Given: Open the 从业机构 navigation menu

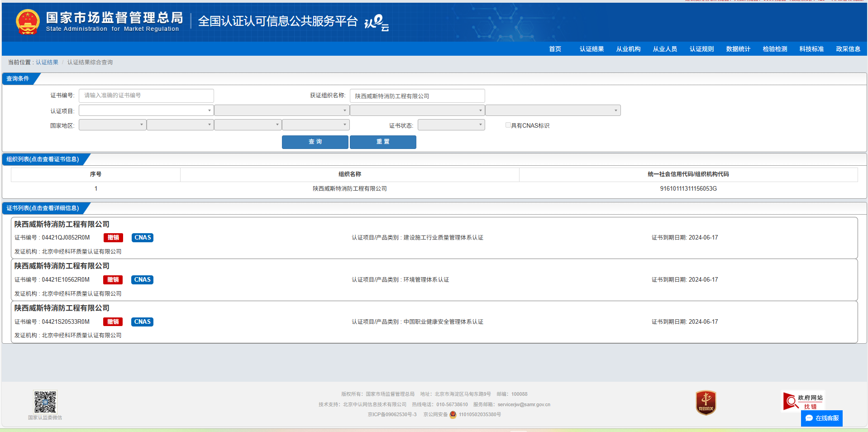Looking at the screenshot, I should pos(628,49).
